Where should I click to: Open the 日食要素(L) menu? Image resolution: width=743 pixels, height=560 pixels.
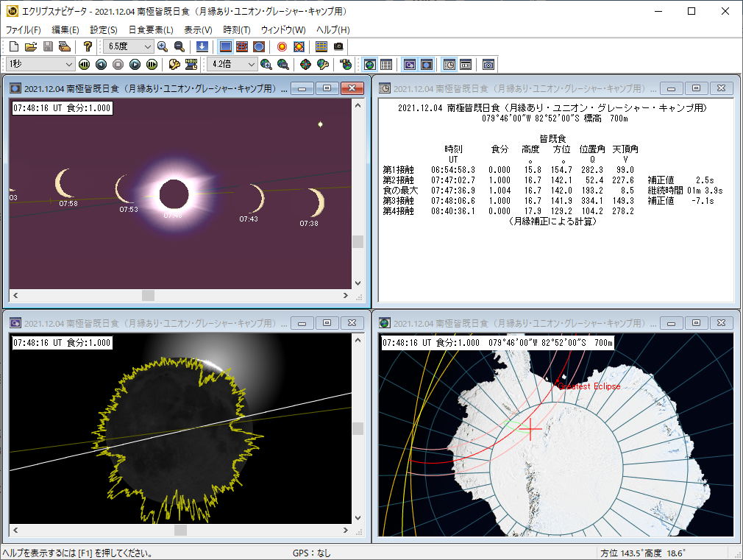pyautogui.click(x=151, y=30)
